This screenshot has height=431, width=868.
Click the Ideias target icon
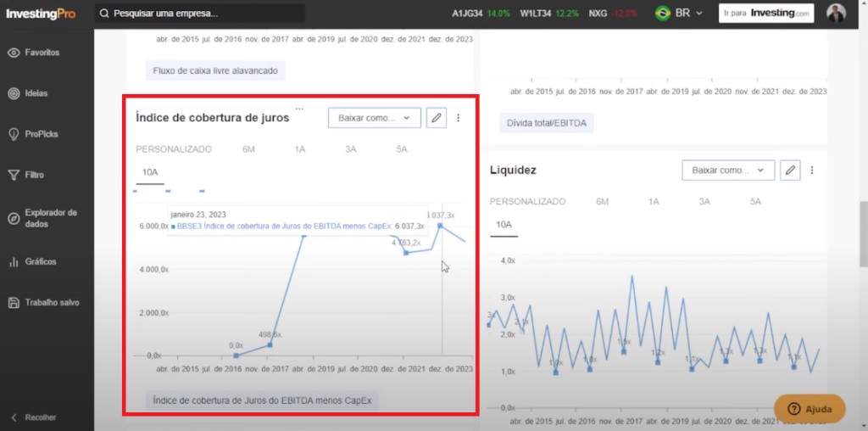coord(14,93)
